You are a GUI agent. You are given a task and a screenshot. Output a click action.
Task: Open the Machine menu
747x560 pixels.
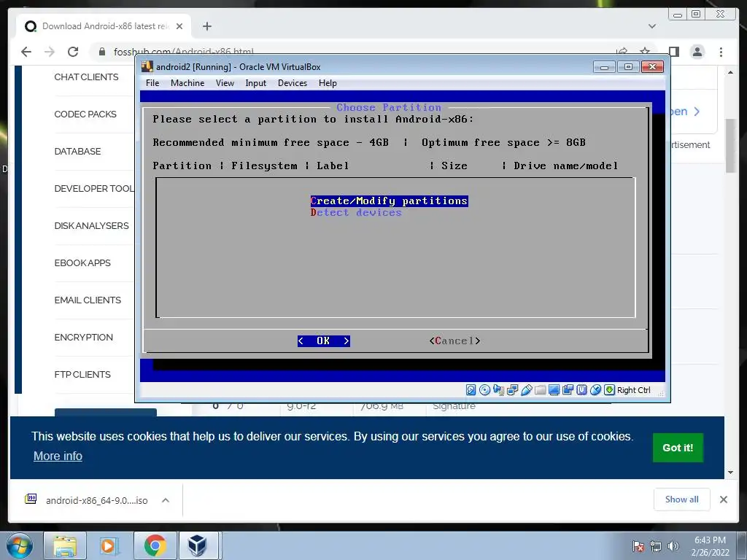[x=187, y=83]
